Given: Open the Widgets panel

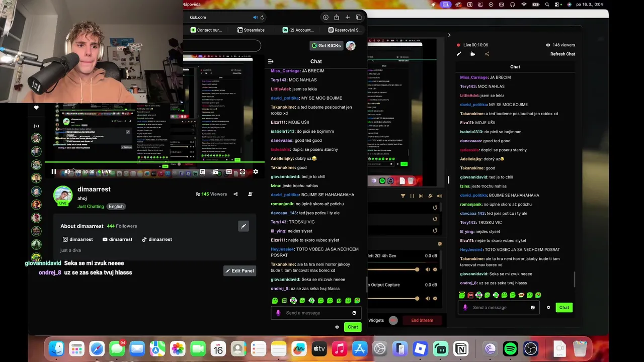Looking at the screenshot, I should [x=376, y=320].
